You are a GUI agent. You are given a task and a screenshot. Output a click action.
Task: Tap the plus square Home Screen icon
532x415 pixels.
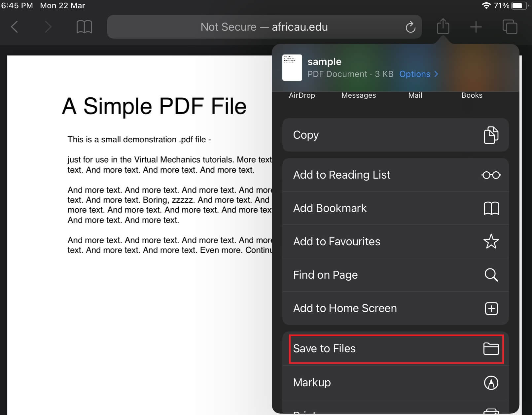491,308
